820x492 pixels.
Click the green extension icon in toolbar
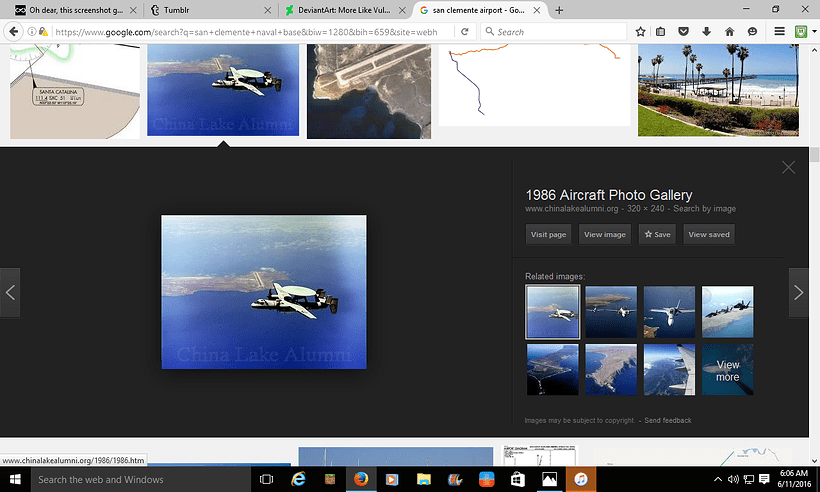point(801,32)
